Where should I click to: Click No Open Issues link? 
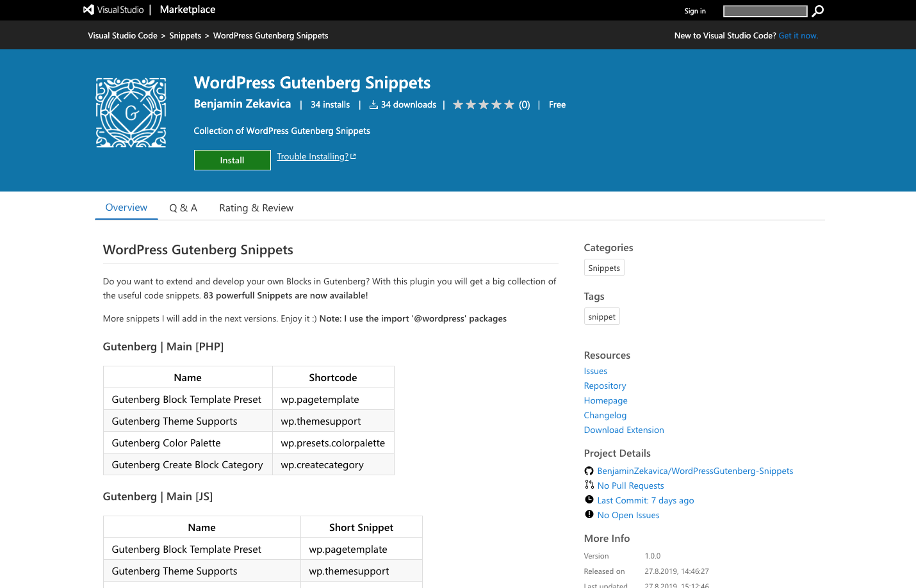[628, 515]
